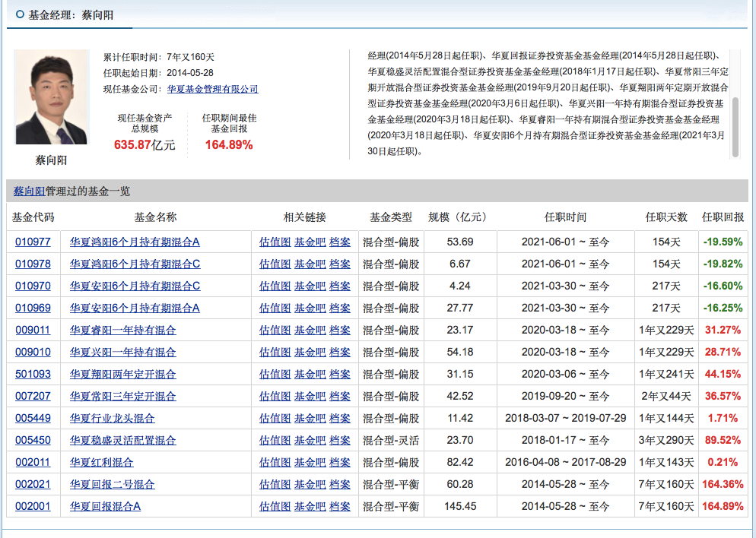Click the 任职天数 column header
This screenshot has width=756, height=538.
tap(666, 217)
